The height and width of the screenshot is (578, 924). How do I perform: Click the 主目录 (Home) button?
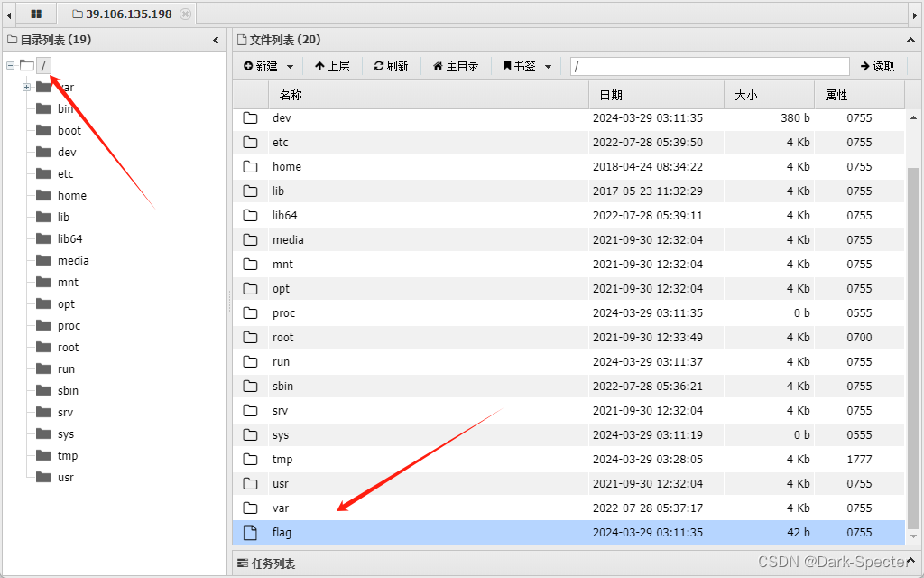(x=456, y=66)
